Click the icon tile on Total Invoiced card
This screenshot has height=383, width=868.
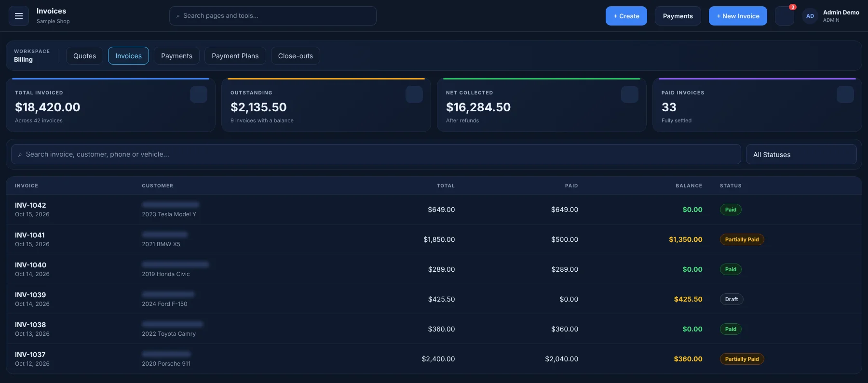(x=199, y=94)
